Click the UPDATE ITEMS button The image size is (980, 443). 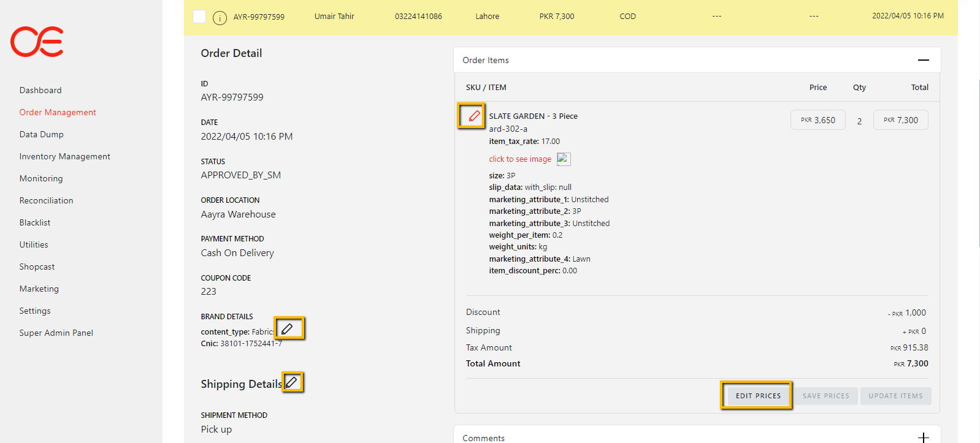[895, 396]
